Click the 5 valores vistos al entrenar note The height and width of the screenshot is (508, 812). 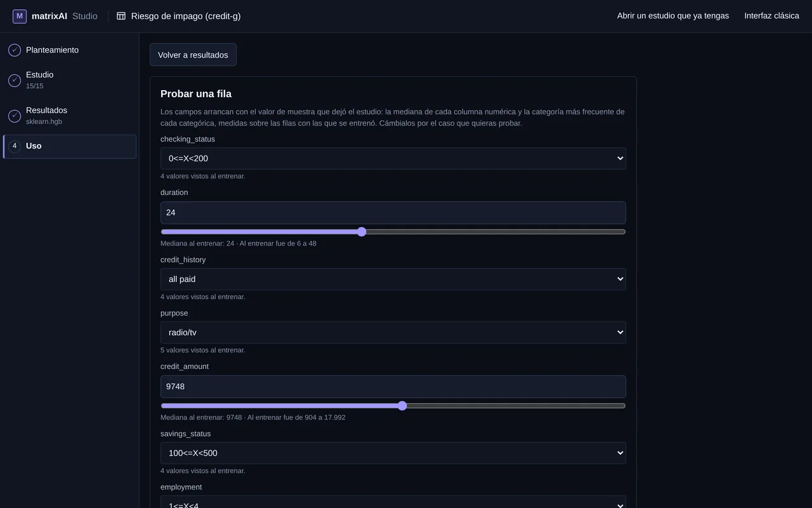pyautogui.click(x=203, y=350)
